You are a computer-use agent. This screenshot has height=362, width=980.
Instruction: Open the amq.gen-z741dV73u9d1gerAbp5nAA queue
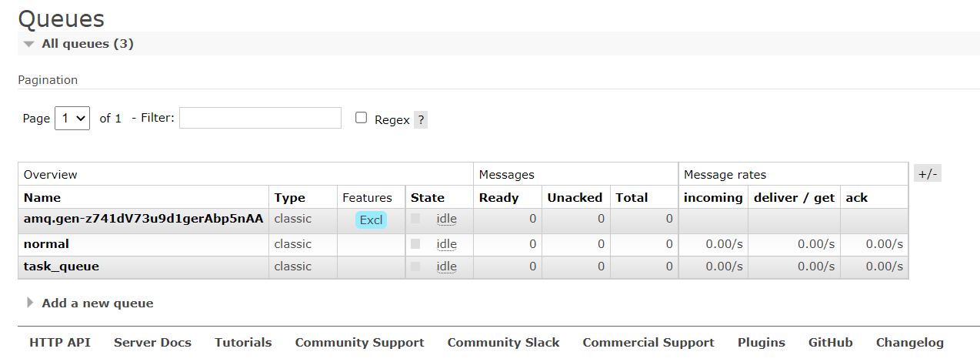(144, 219)
